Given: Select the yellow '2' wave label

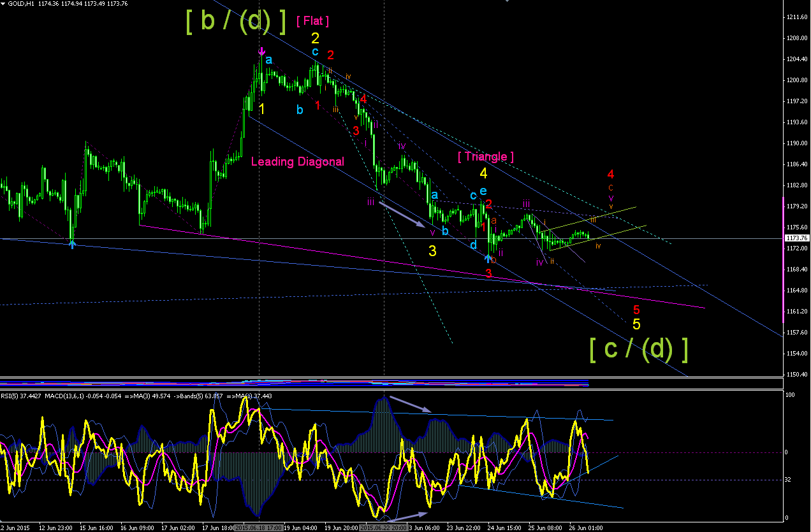Looking at the screenshot, I should [x=315, y=38].
